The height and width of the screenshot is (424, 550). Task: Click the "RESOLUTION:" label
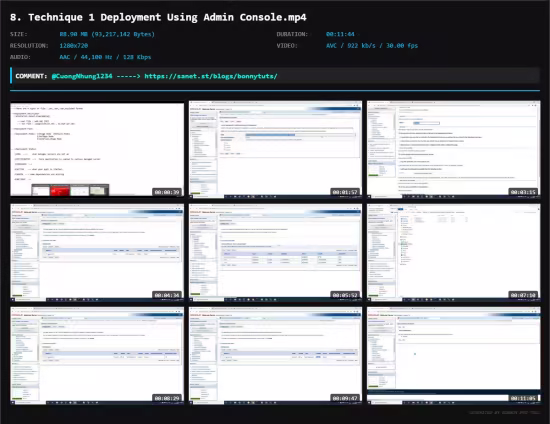click(x=29, y=46)
